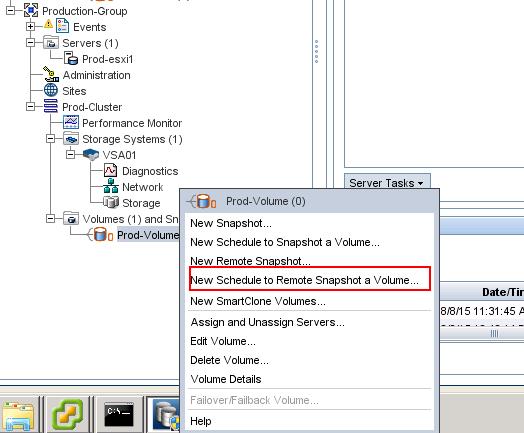524x433 pixels.
Task: Select the Storage tree label under VSA01
Action: (x=141, y=203)
